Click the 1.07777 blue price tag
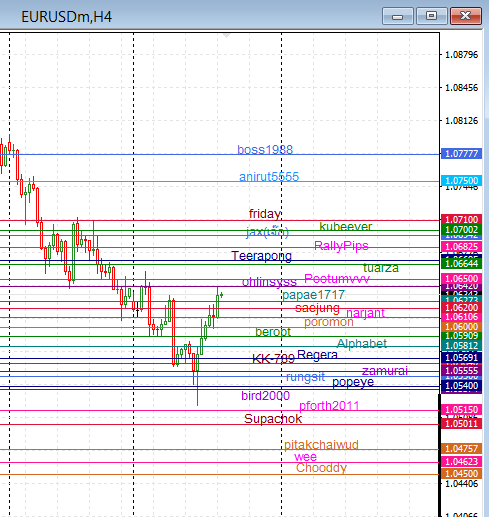The height and width of the screenshot is (517, 489). [461, 154]
